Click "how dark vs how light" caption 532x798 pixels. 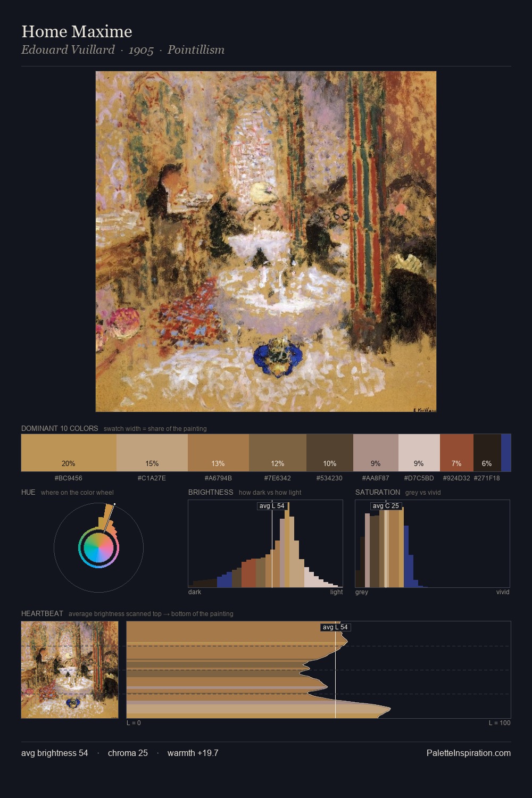(x=270, y=493)
